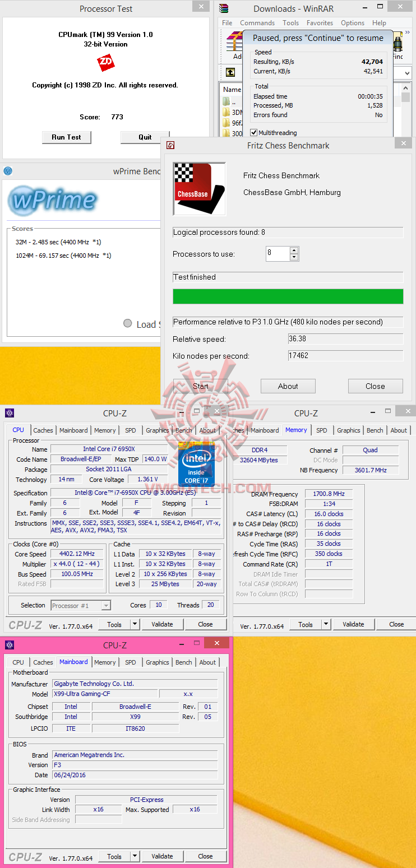Click Close button in pink CPU-Z window
Image resolution: width=416 pixels, height=868 pixels.
(205, 856)
